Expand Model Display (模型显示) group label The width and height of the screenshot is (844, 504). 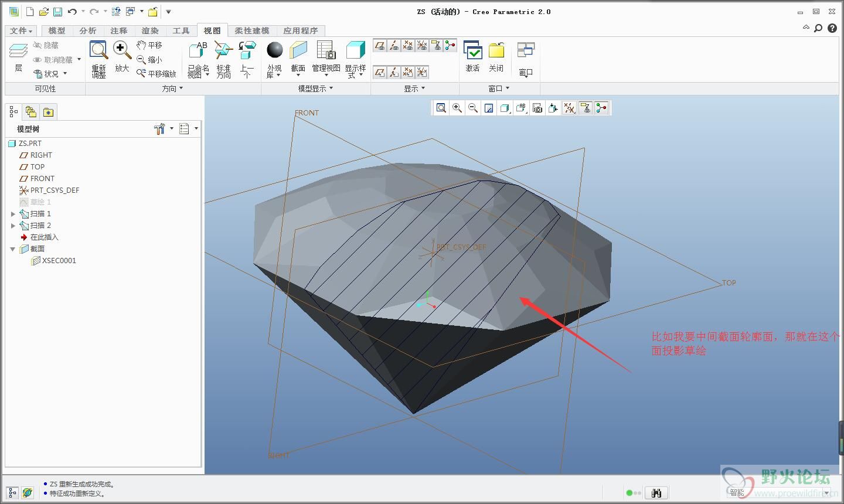[x=315, y=88]
